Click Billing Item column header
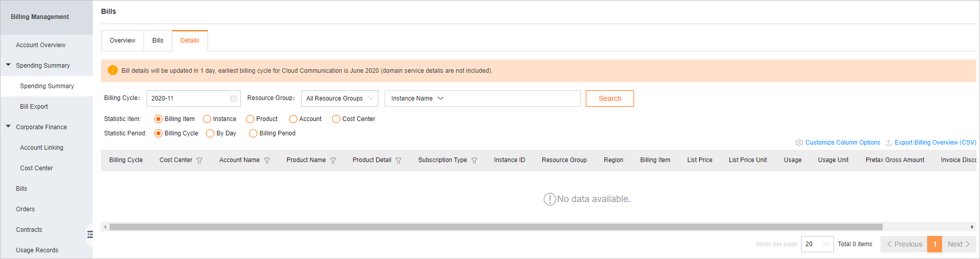The image size is (980, 259). tap(655, 160)
